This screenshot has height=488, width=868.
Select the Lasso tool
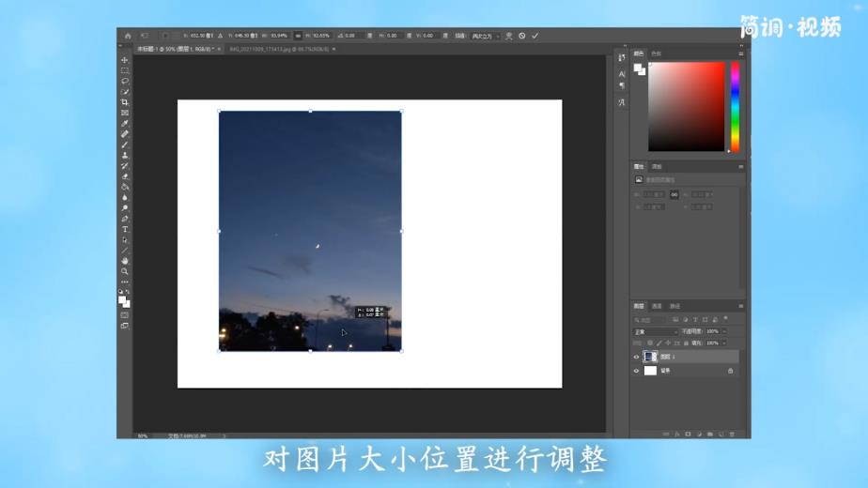[125, 81]
